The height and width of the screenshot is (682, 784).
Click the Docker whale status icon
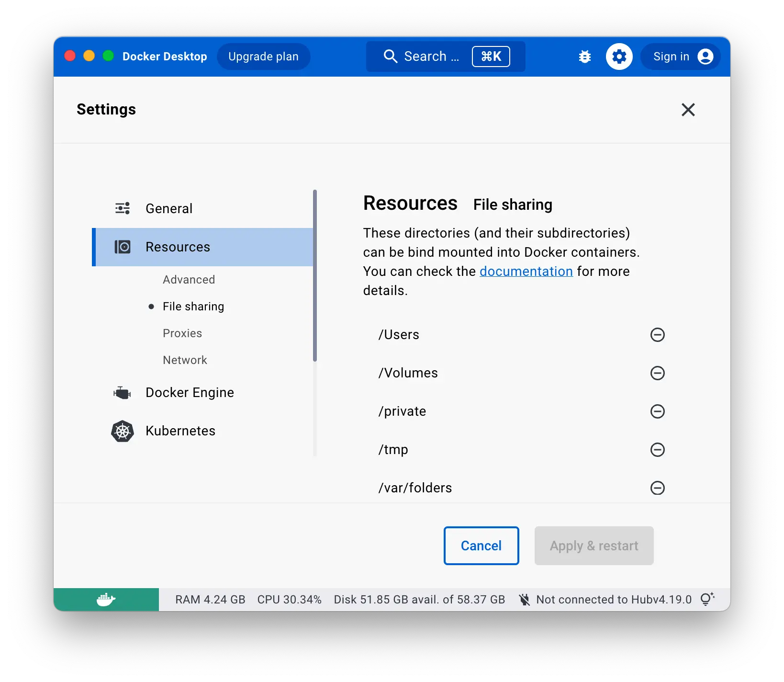[106, 600]
